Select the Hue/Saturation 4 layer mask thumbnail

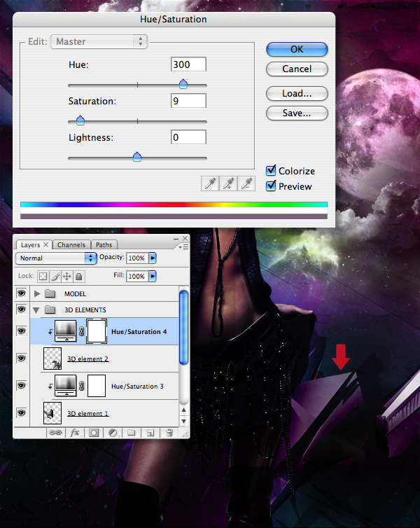pyautogui.click(x=97, y=331)
